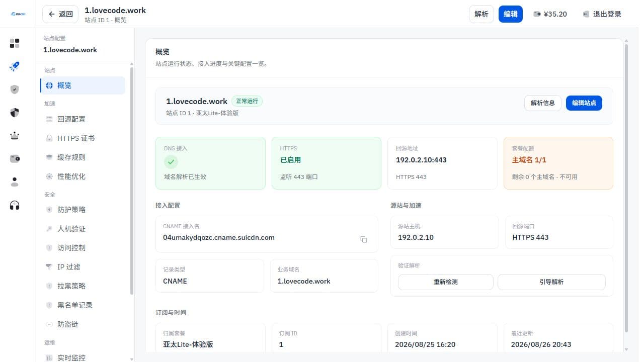644x362 pixels.
Task: Click the 回源地址 192.0.2.10:443 value
Action: (421, 160)
